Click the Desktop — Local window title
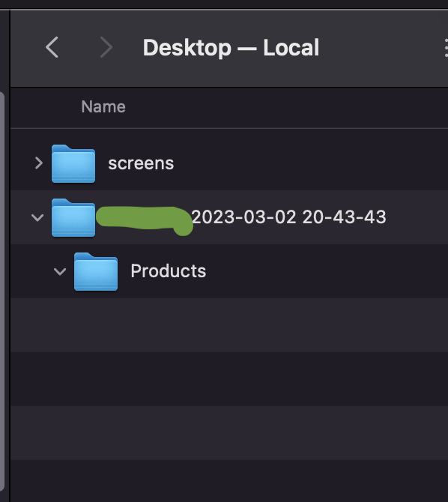The height and width of the screenshot is (502, 448). pyautogui.click(x=231, y=48)
